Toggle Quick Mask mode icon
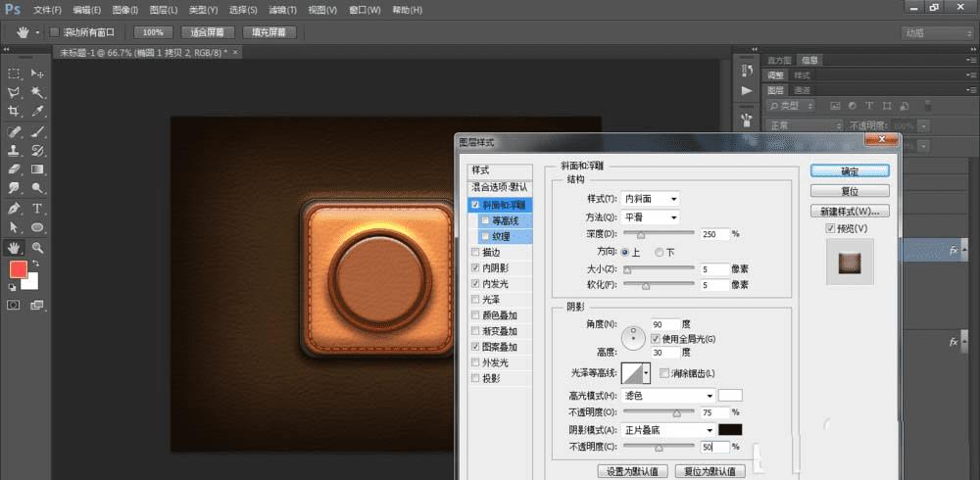980x480 pixels. pyautogui.click(x=13, y=305)
